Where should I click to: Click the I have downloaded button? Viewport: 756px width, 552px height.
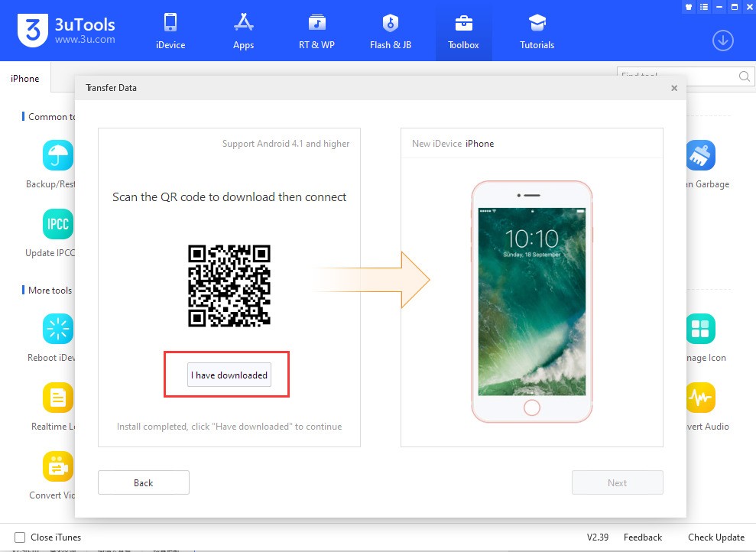pyautogui.click(x=229, y=375)
